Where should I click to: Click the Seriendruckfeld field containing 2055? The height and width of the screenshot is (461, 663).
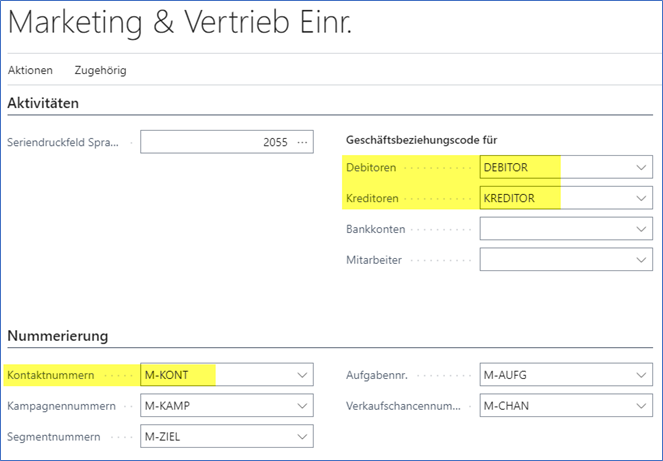[216, 142]
